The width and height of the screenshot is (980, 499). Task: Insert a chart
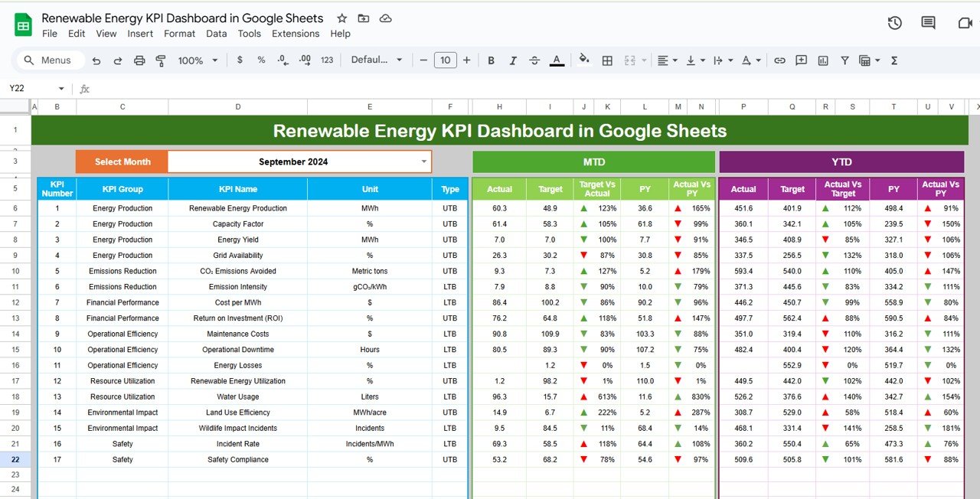click(x=823, y=60)
